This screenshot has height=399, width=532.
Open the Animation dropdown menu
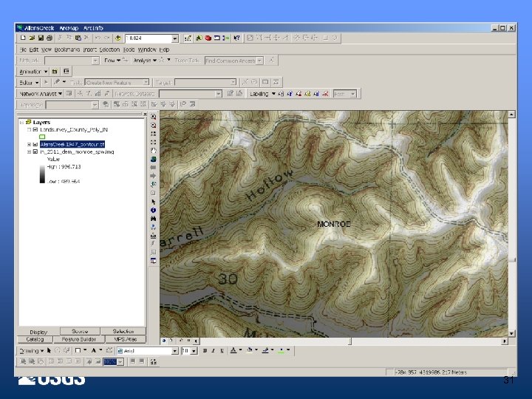click(33, 71)
